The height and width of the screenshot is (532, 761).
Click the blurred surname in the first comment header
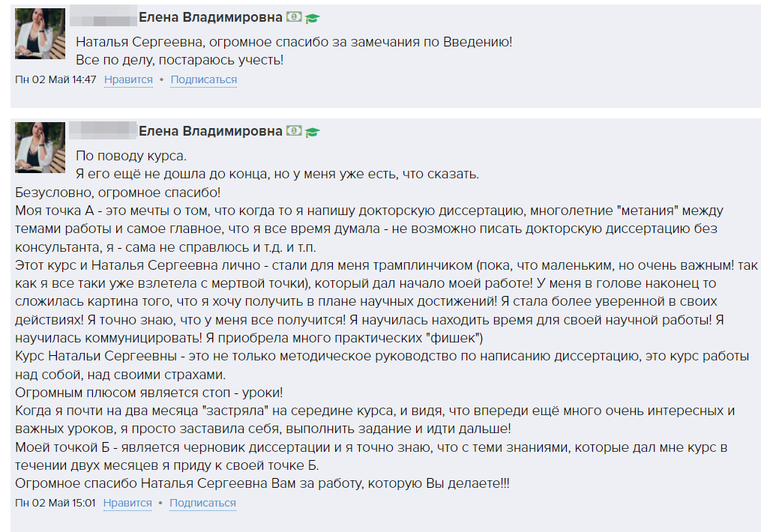103,17
